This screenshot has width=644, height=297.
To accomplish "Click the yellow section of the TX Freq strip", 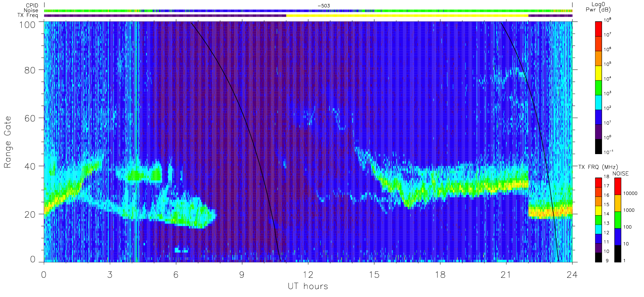I will [x=407, y=15].
